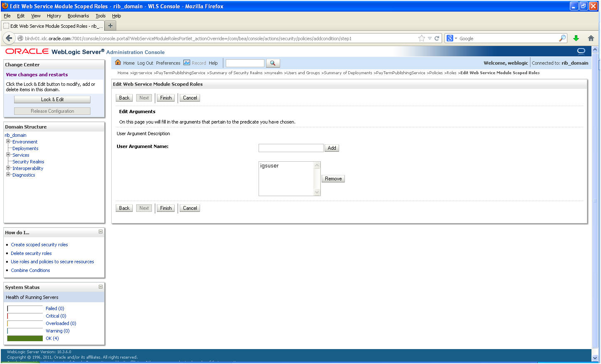Click the bottom Finish button

[166, 208]
